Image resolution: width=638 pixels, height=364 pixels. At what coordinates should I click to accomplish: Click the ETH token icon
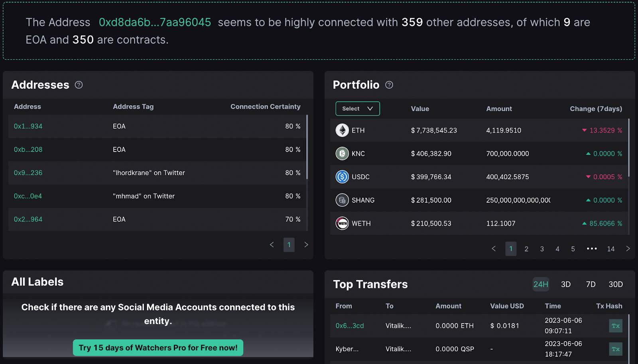[342, 130]
